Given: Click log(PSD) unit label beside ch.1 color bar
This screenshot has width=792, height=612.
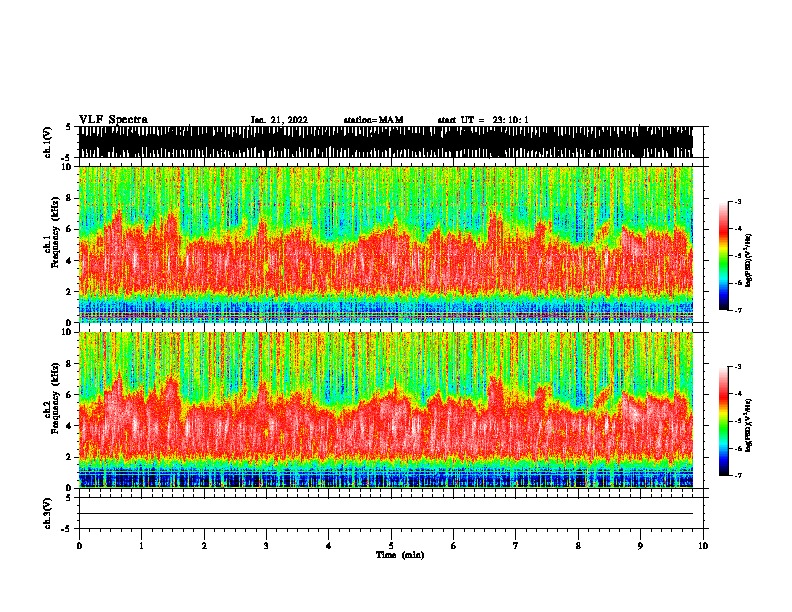Looking at the screenshot, I should pos(749,260).
